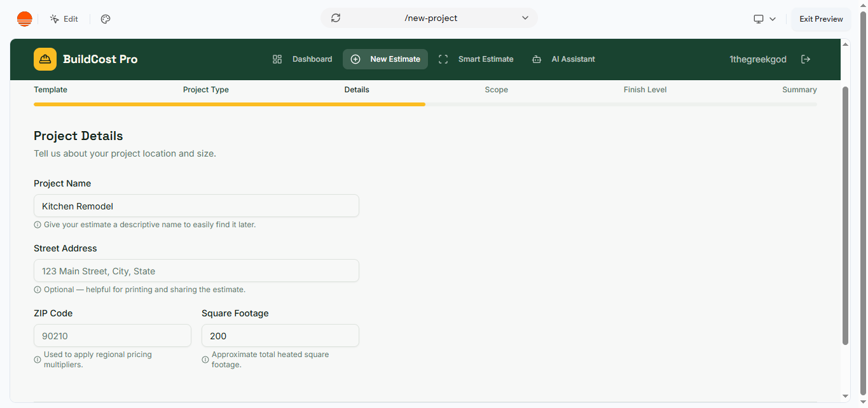This screenshot has height=408, width=868.
Task: Click the Exit Preview button
Action: click(821, 19)
